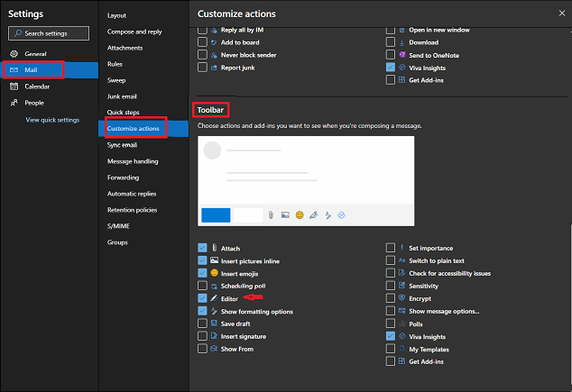The height and width of the screenshot is (392, 572).
Task: Check the Insert signature checkbox
Action: (202, 336)
